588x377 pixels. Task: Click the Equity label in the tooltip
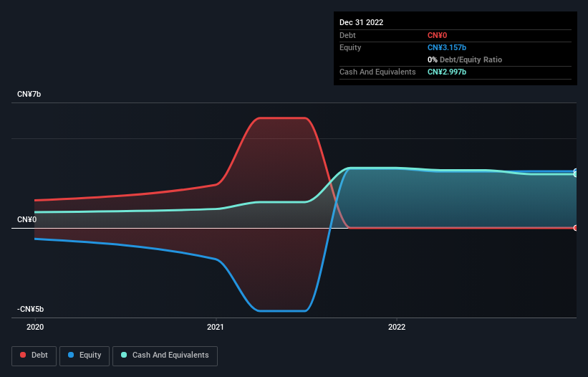350,47
